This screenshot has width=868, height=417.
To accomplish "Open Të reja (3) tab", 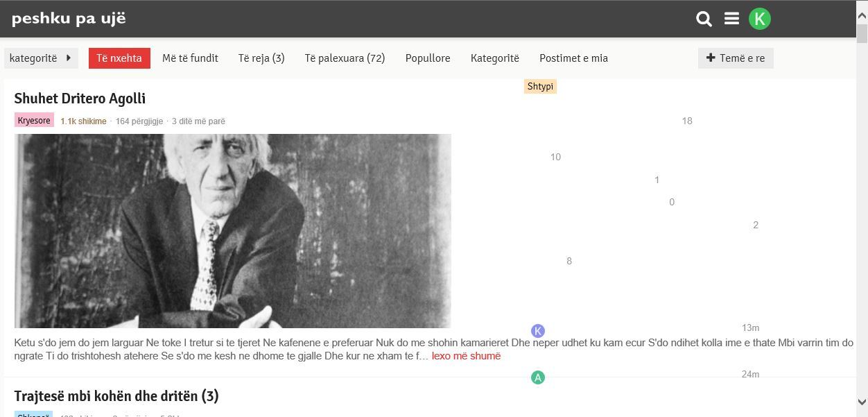I will click(261, 58).
